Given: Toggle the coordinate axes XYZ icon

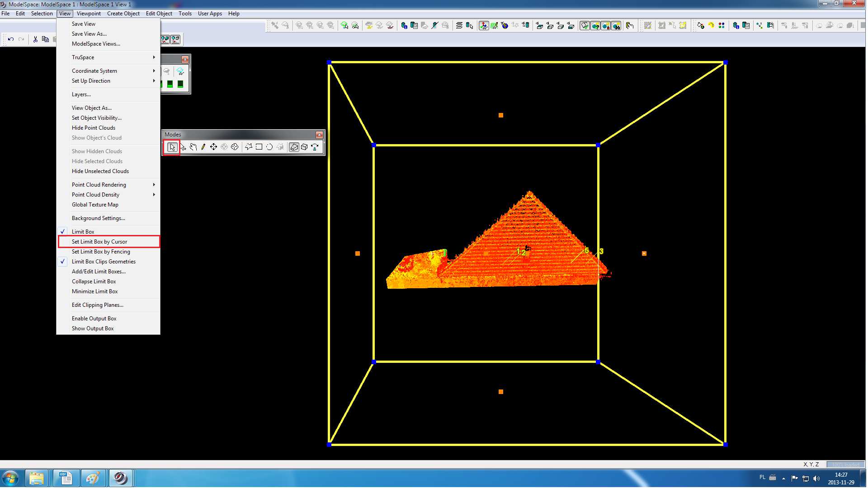Looking at the screenshot, I should coord(484,26).
